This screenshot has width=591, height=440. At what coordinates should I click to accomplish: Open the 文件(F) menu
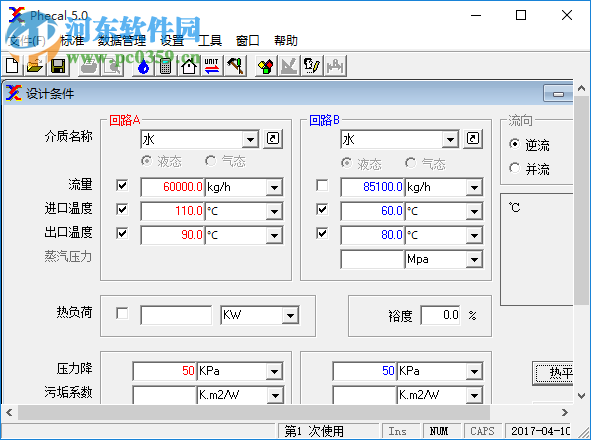(x=26, y=40)
